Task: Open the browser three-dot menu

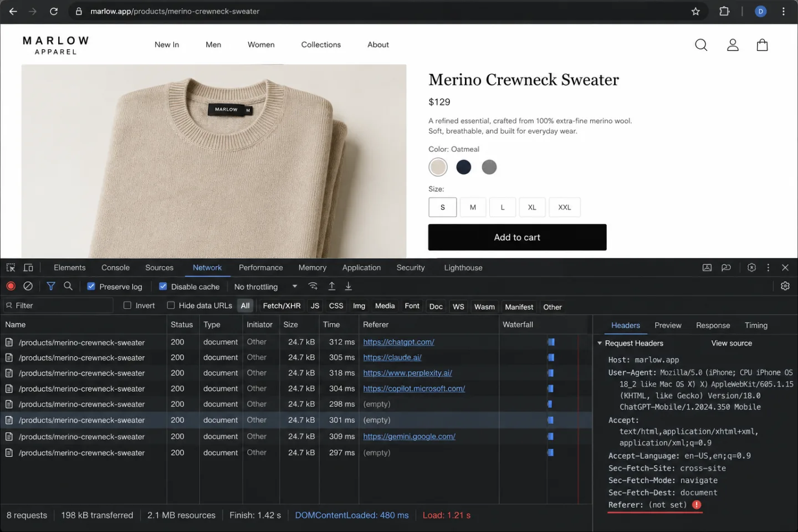Action: (x=783, y=11)
